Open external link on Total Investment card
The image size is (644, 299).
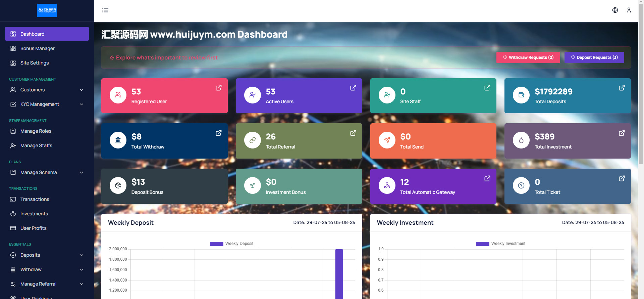[622, 133]
